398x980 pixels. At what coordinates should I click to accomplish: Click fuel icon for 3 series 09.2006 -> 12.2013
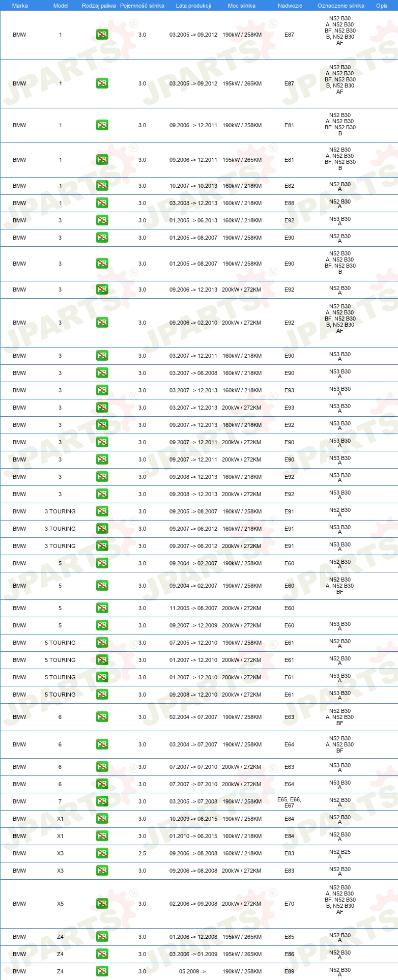(102, 290)
